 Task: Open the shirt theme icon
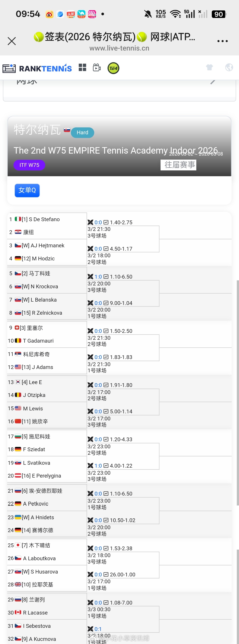click(x=209, y=67)
